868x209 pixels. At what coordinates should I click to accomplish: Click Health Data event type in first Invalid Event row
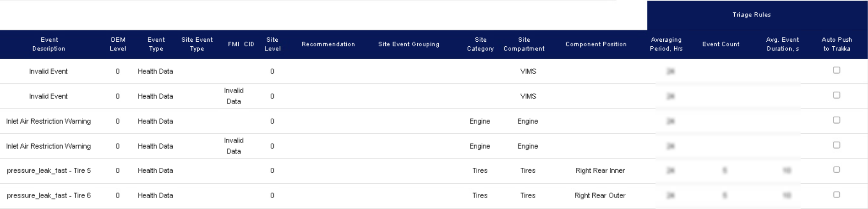[x=155, y=71]
